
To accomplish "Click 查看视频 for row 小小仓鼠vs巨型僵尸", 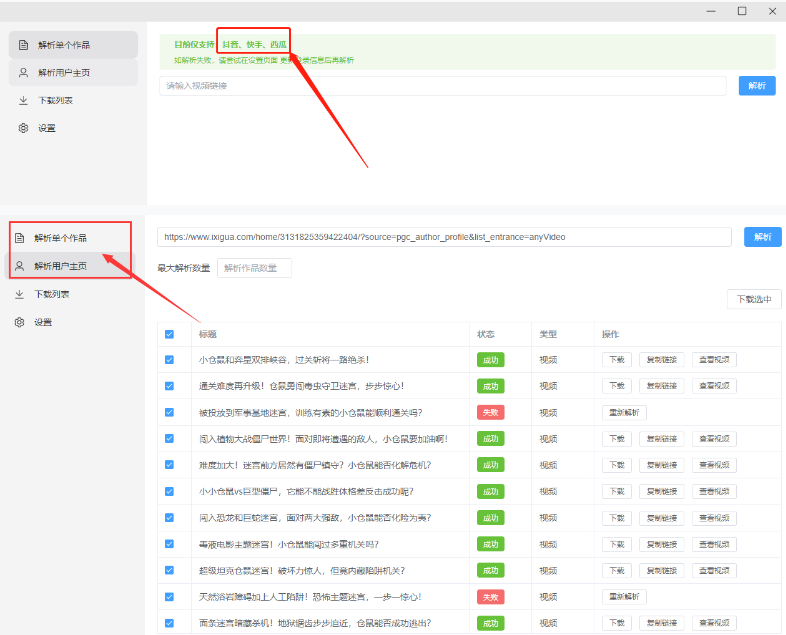I will click(x=714, y=492).
